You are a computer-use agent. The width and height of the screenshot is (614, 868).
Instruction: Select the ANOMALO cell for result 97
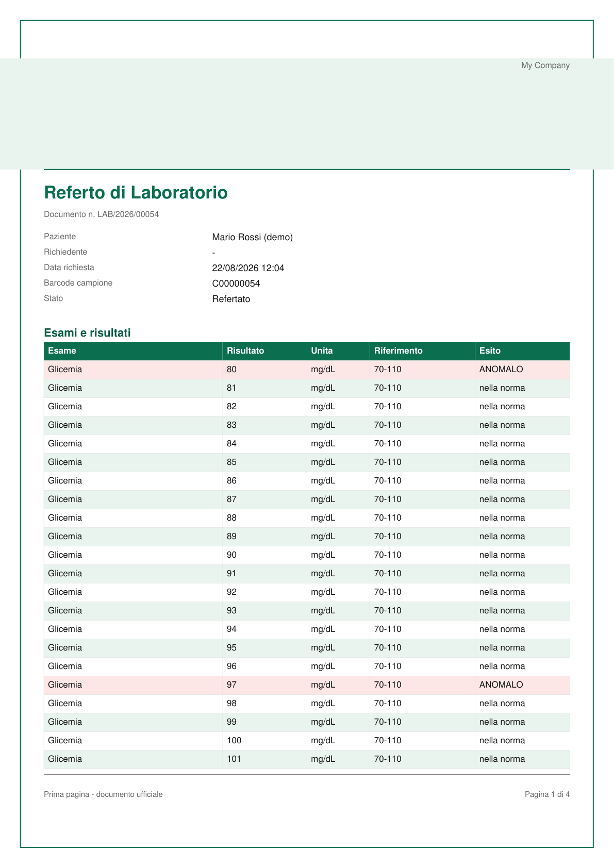coord(522,685)
